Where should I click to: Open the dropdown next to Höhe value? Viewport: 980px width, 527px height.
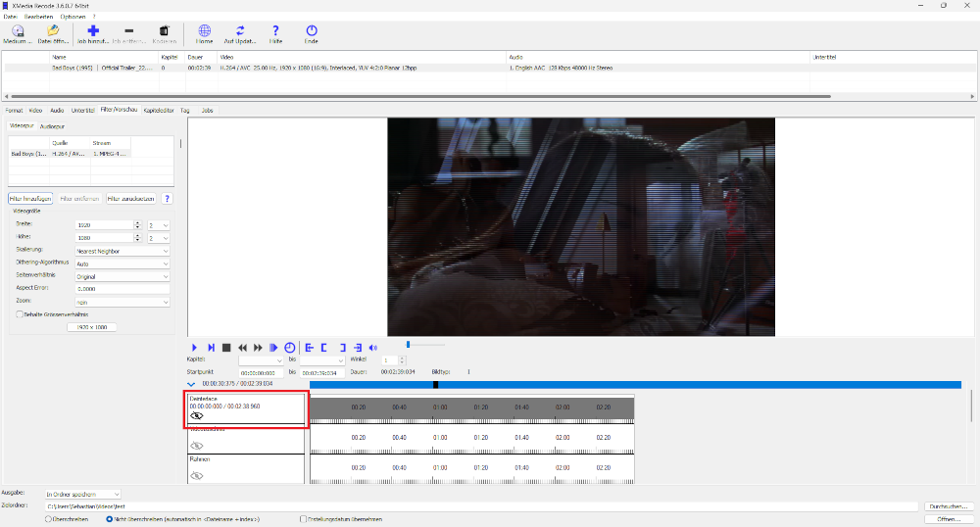(159, 238)
